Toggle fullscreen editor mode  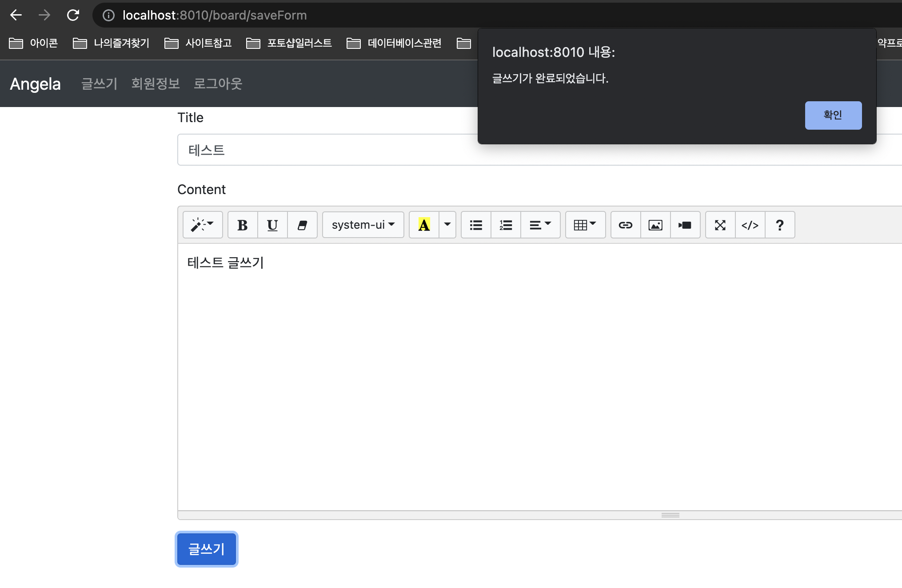click(x=720, y=225)
